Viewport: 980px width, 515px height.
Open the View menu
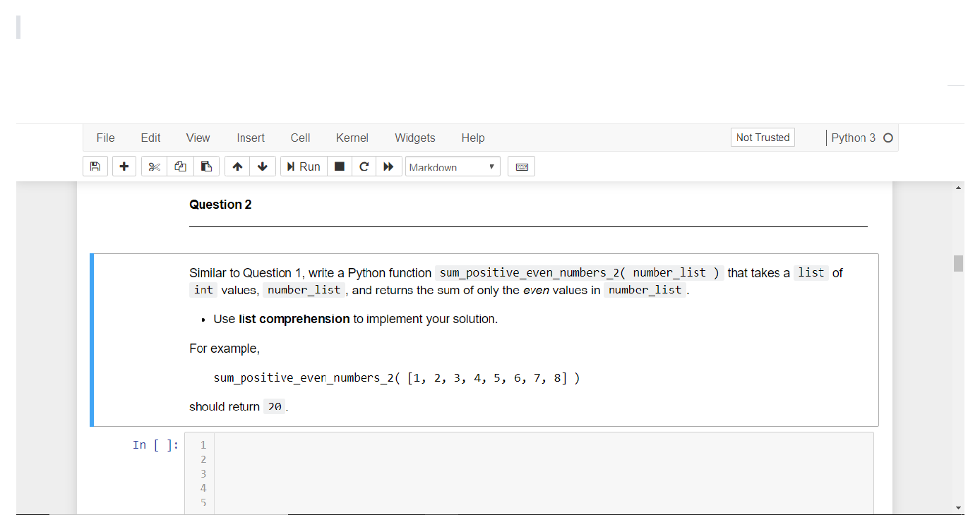[x=198, y=138]
